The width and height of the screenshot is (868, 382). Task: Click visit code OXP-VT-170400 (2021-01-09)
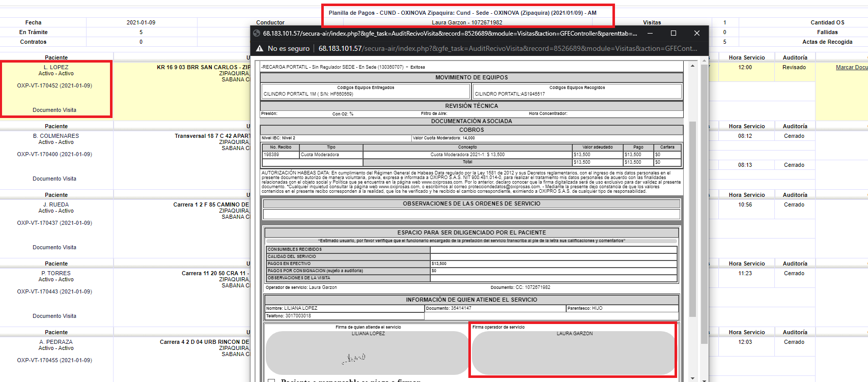click(x=54, y=154)
